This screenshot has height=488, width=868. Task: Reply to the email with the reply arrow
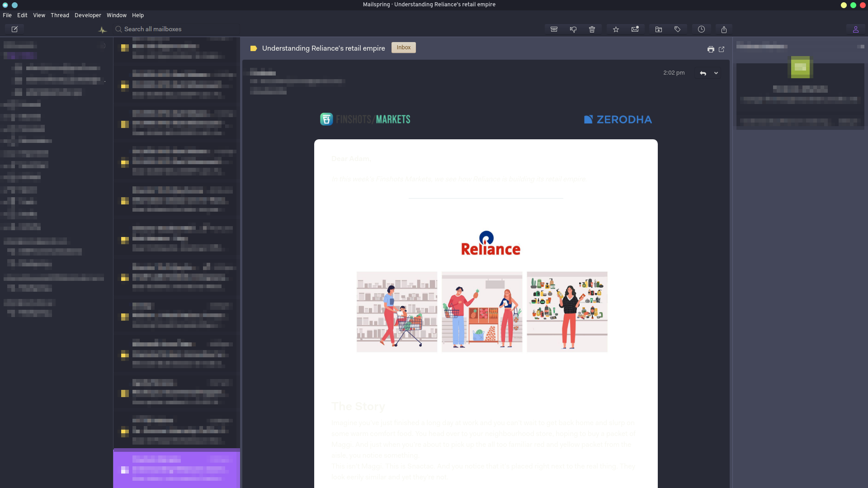pyautogui.click(x=702, y=73)
